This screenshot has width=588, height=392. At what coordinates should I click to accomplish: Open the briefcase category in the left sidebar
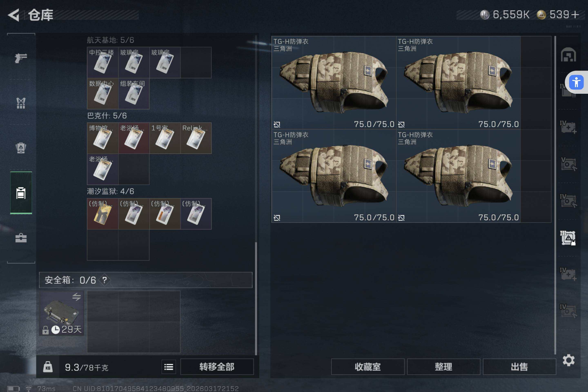(21, 238)
